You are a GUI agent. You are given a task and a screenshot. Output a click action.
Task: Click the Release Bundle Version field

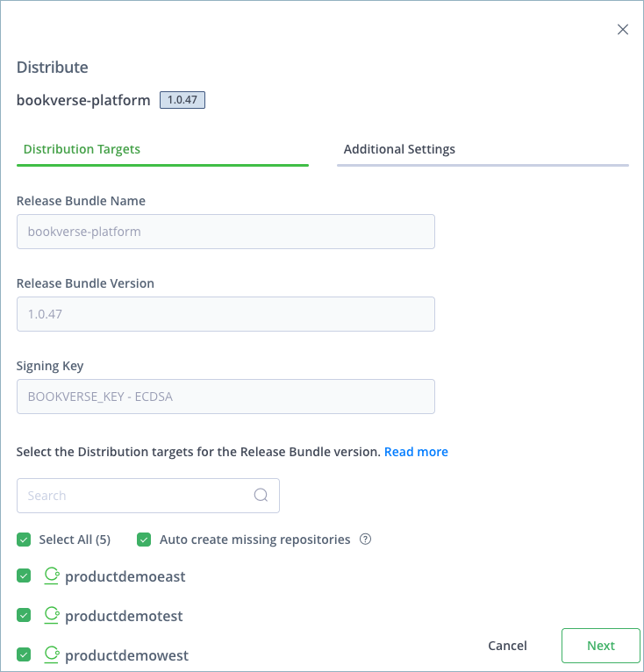(225, 314)
